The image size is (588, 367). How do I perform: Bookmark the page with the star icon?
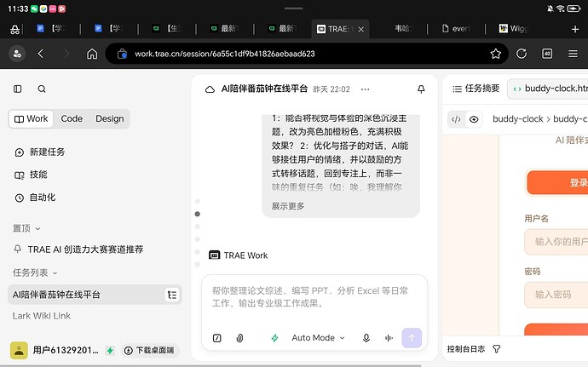495,54
